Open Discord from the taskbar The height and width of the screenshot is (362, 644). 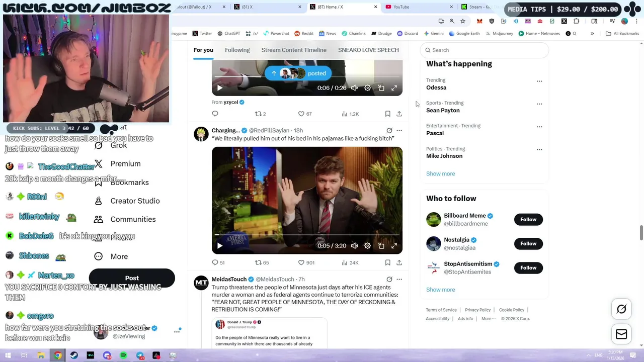pyautogui.click(x=107, y=355)
